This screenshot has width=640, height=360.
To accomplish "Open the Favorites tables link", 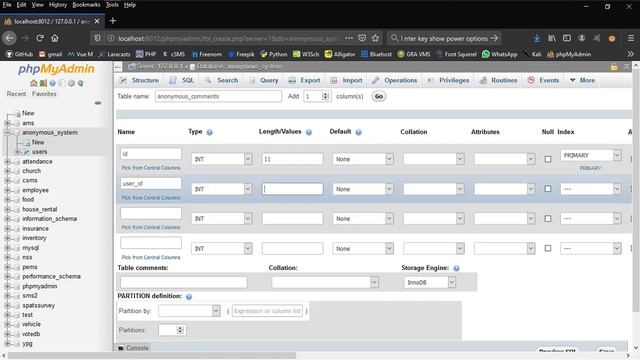I will point(44,94).
